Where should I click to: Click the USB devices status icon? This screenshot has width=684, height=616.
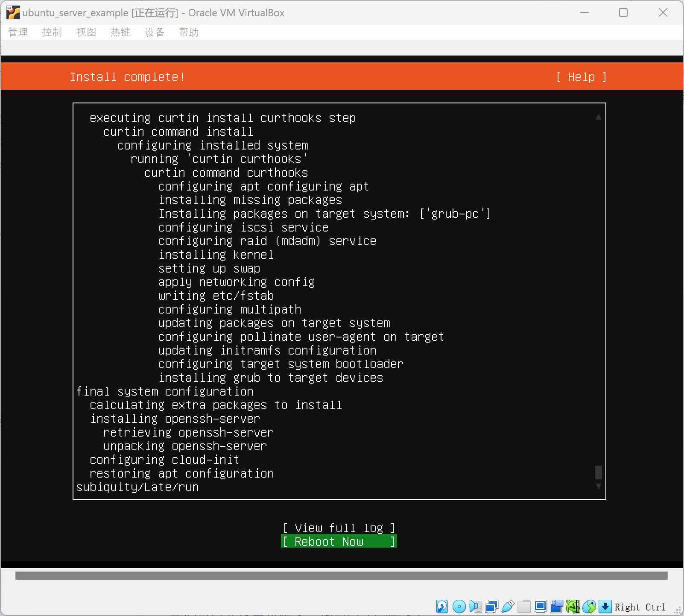508,607
